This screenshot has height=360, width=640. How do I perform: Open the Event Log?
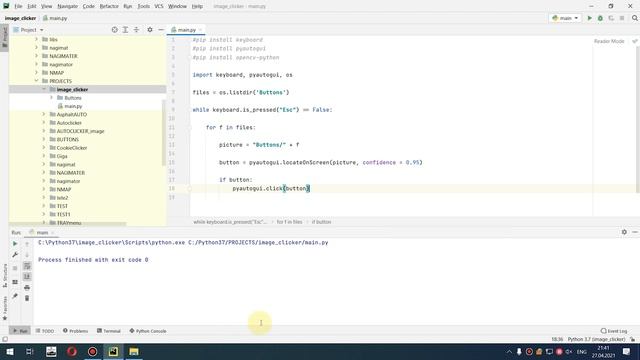(x=614, y=331)
